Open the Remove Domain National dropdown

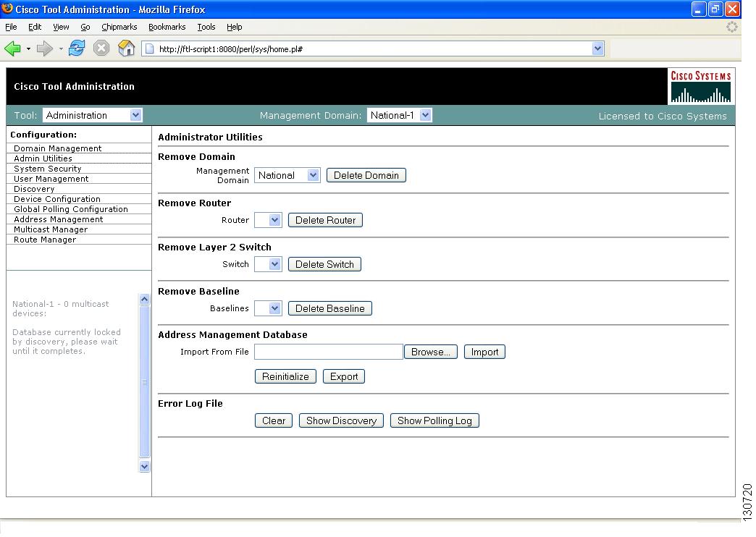tap(287, 175)
